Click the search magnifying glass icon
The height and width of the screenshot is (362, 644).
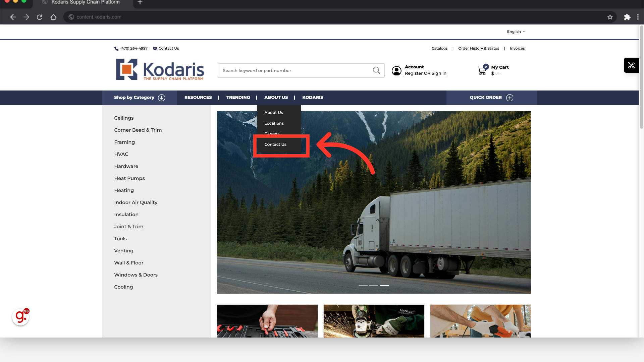(376, 70)
